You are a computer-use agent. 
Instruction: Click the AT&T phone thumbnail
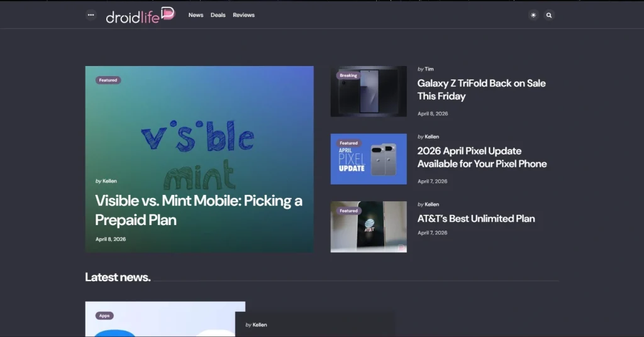click(369, 226)
